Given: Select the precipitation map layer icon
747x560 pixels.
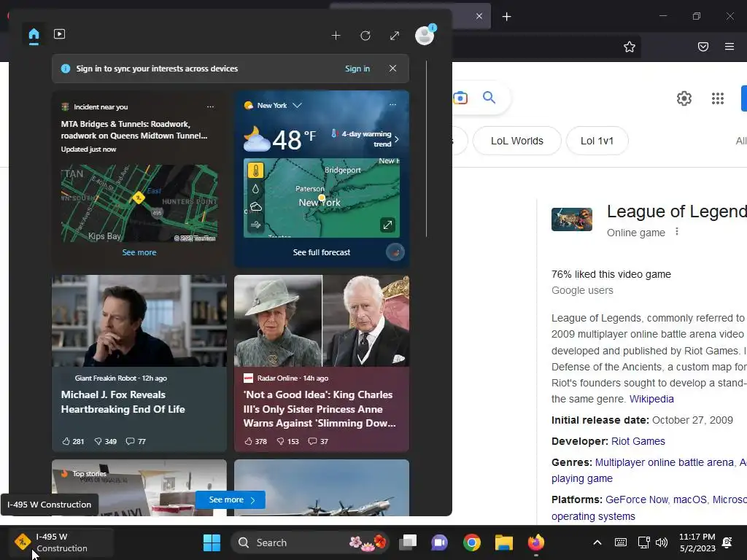Looking at the screenshot, I should click(x=256, y=189).
